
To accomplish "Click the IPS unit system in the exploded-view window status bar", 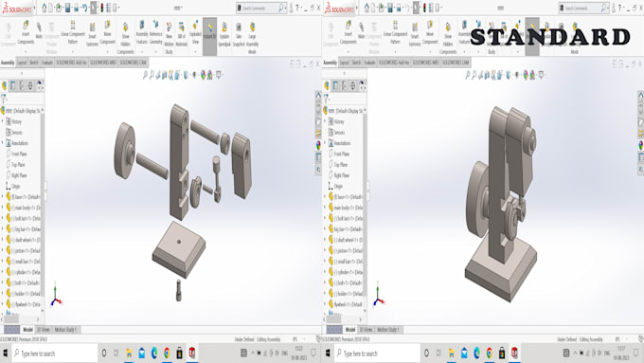I will [x=295, y=339].
